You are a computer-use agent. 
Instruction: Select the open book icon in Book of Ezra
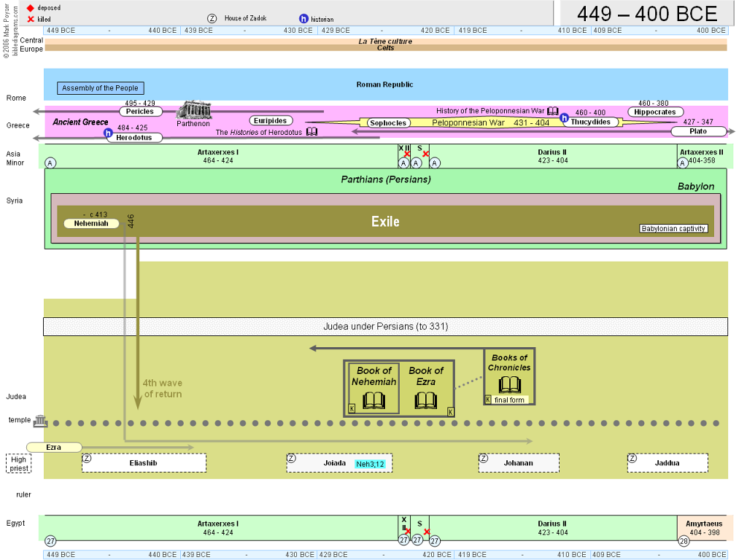coord(425,400)
